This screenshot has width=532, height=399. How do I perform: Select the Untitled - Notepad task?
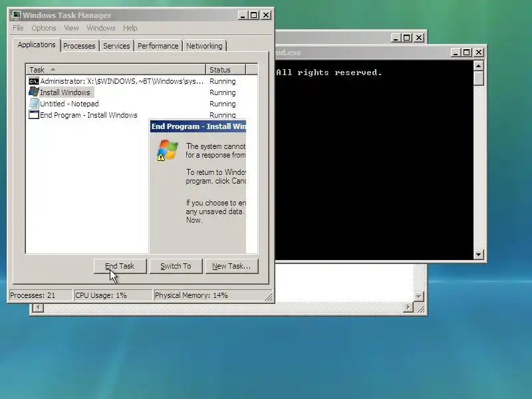pyautogui.click(x=69, y=104)
